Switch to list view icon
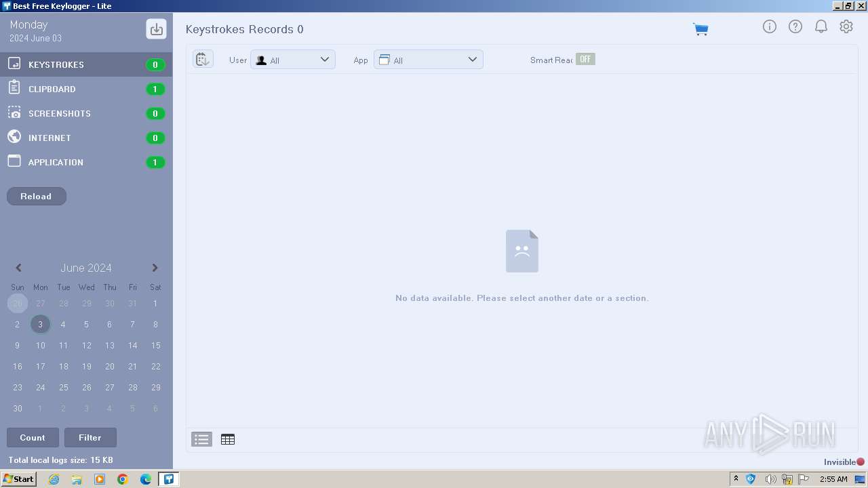Image resolution: width=868 pixels, height=488 pixels. coord(201,439)
